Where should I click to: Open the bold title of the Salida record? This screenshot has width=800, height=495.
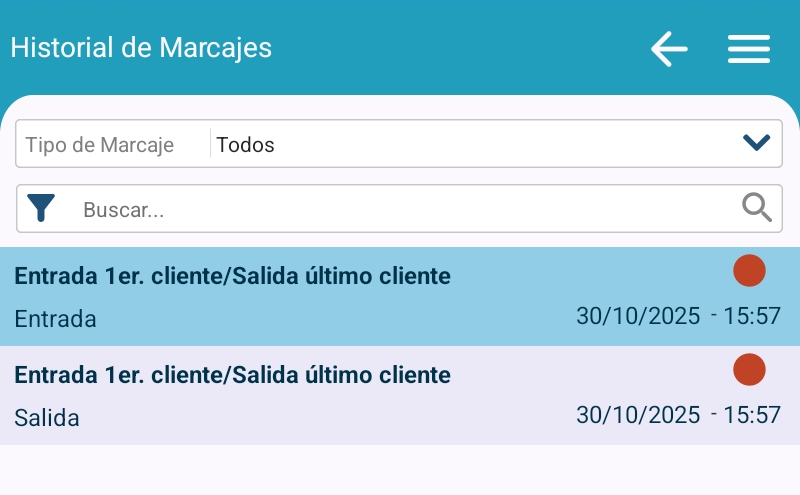pos(232,375)
